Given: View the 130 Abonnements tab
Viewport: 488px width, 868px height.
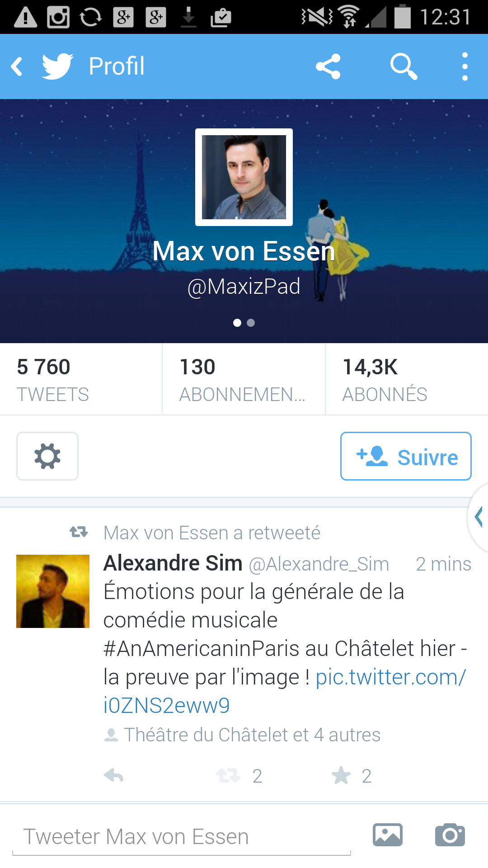Looking at the screenshot, I should [x=244, y=379].
